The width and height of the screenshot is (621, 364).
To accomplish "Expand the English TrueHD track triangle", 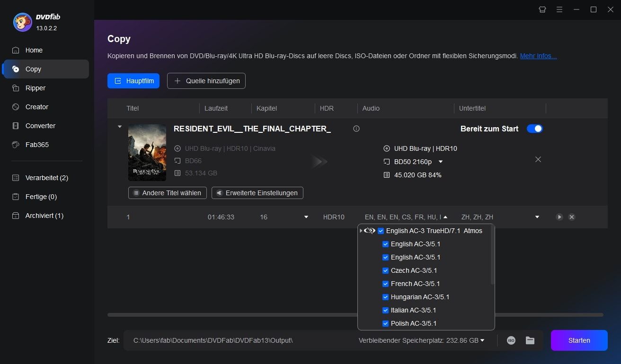I will [361, 231].
